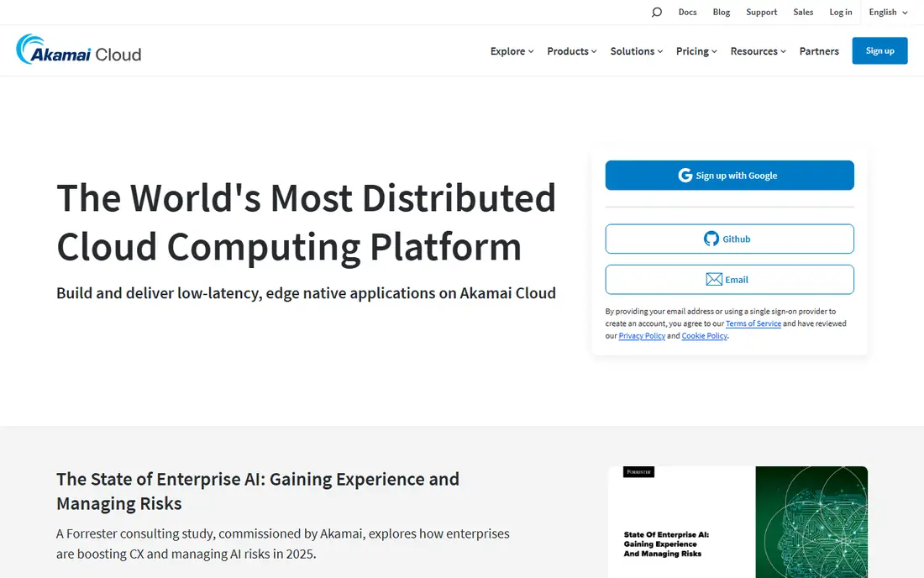Open the Pricing menu

point(696,51)
